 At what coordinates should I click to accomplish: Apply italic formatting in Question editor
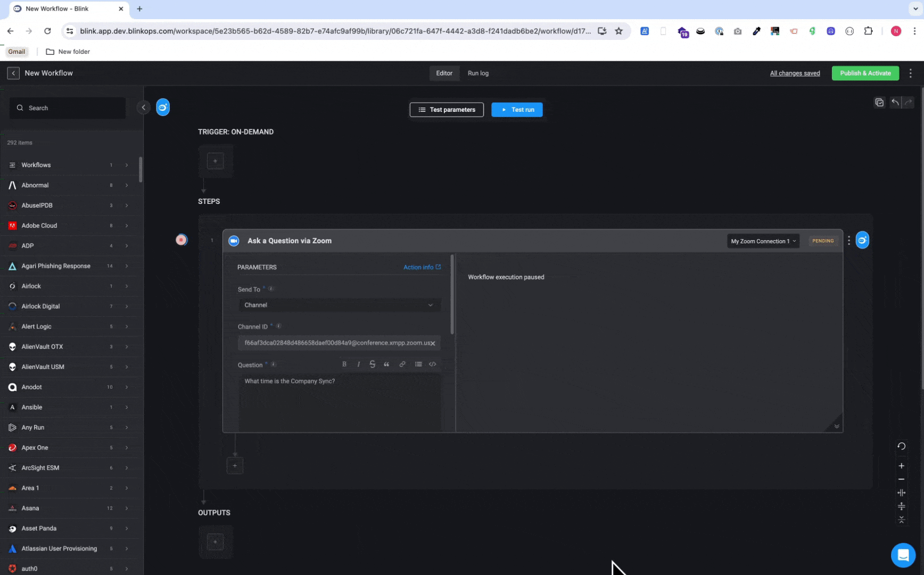[x=359, y=364]
